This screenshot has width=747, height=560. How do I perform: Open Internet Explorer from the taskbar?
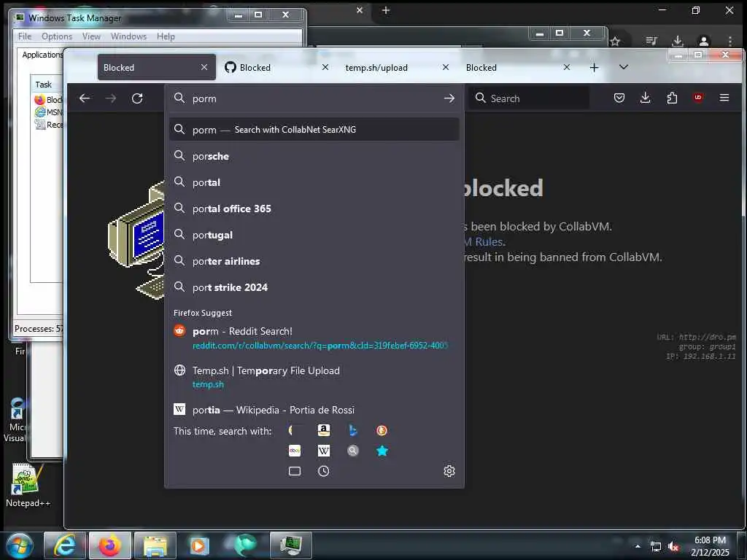(65, 545)
